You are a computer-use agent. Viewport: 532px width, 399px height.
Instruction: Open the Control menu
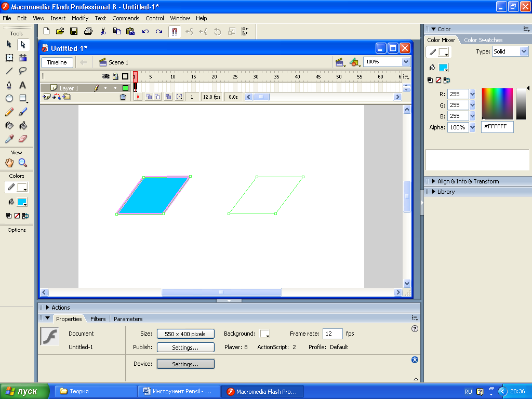click(x=155, y=18)
